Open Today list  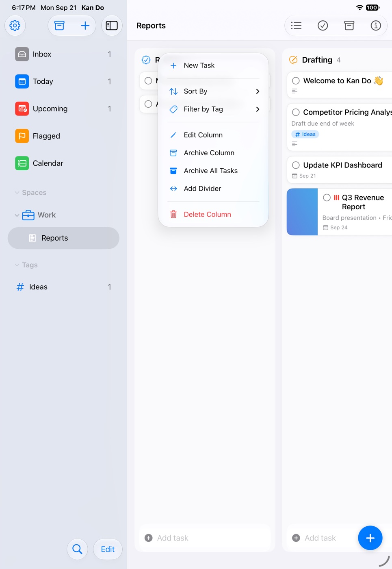(x=63, y=81)
